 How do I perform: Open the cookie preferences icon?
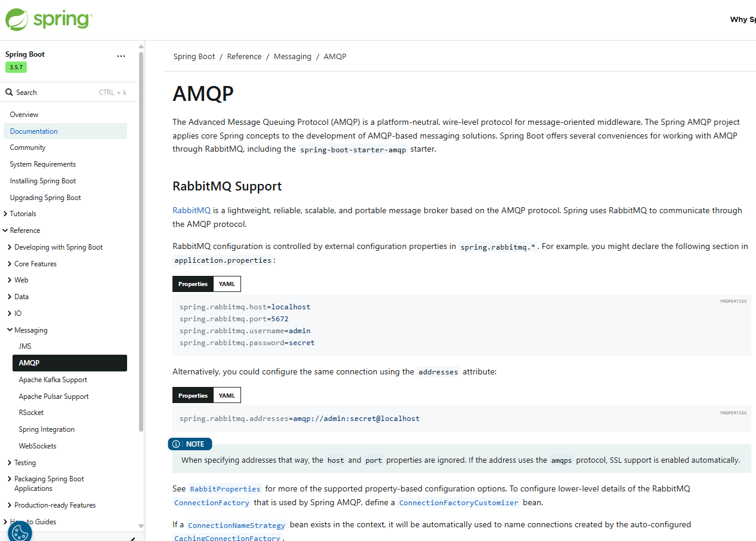point(20,531)
